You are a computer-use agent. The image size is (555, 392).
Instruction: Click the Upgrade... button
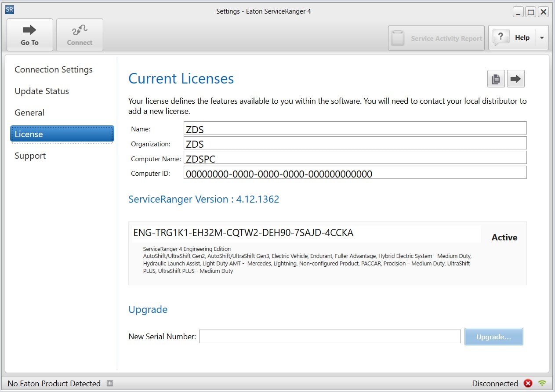[x=494, y=337]
